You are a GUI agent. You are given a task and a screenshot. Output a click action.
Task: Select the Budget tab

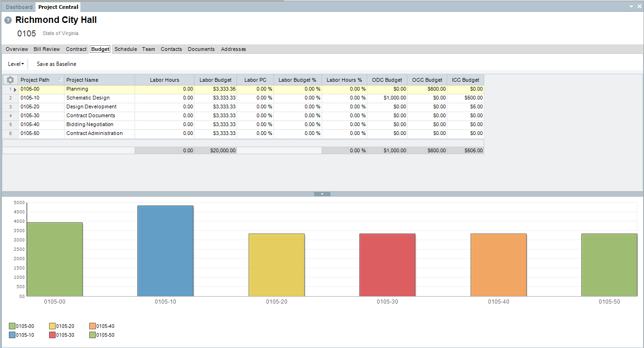point(100,49)
